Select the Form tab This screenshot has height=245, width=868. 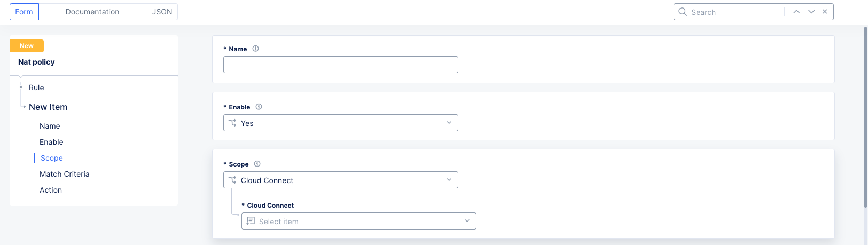(x=24, y=12)
